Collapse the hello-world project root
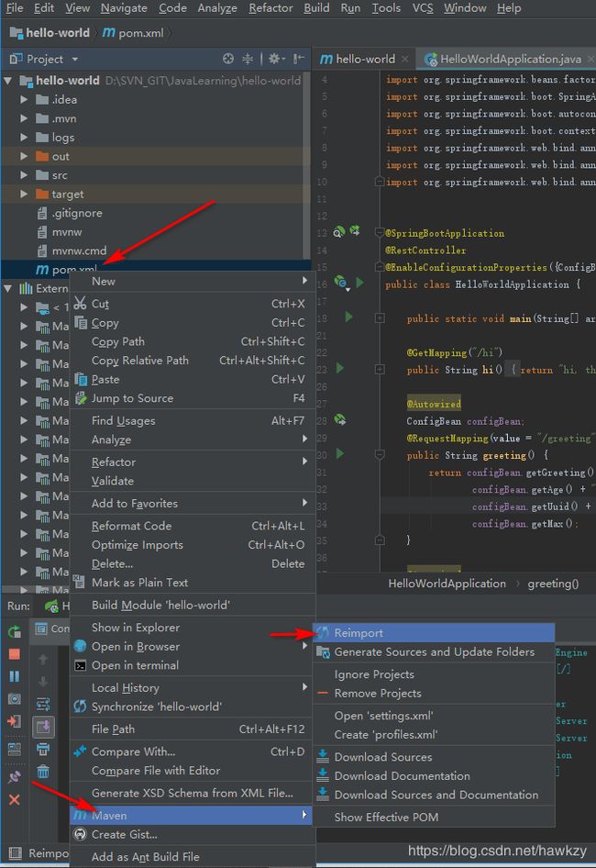Screen dimensions: 596x868 pos(7,81)
